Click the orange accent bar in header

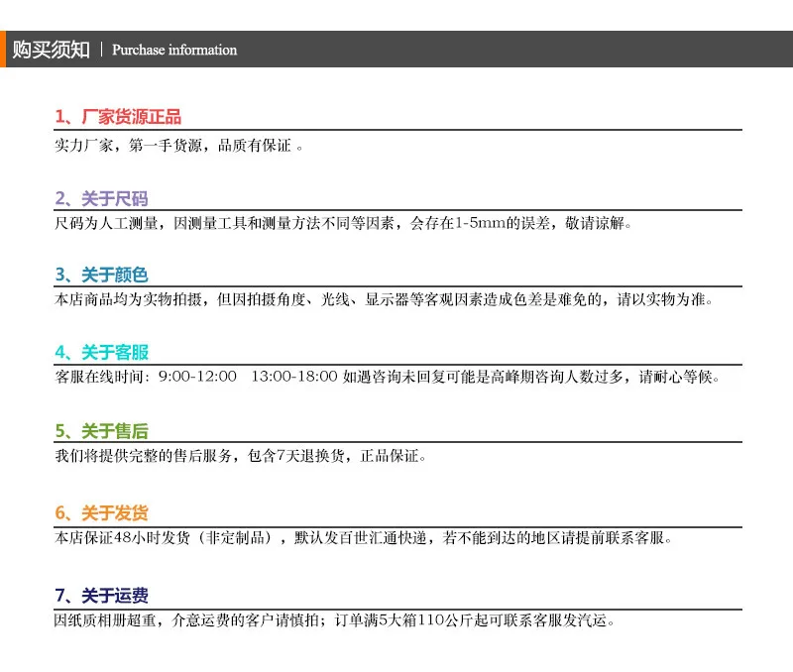[3, 49]
